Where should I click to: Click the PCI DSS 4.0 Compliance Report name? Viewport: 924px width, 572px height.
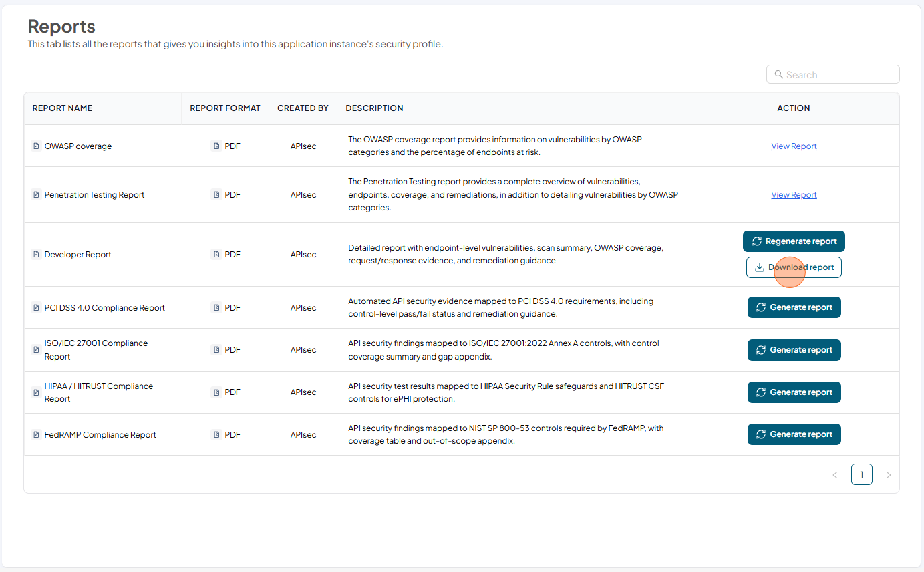pyautogui.click(x=104, y=307)
